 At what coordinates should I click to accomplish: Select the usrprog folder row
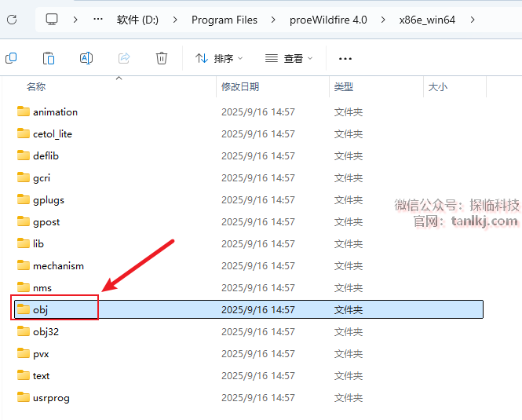pyautogui.click(x=51, y=397)
